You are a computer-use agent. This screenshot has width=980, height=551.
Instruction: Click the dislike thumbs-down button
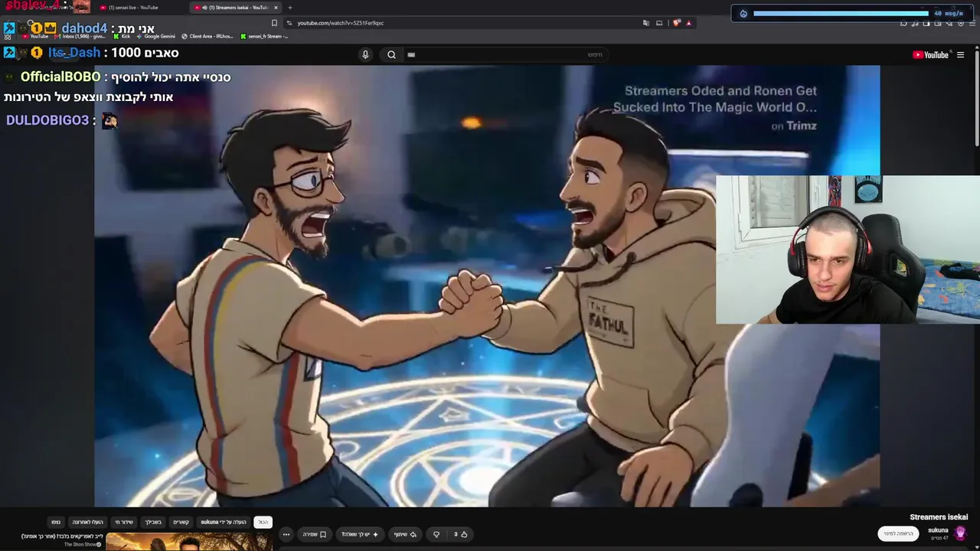coord(436,534)
